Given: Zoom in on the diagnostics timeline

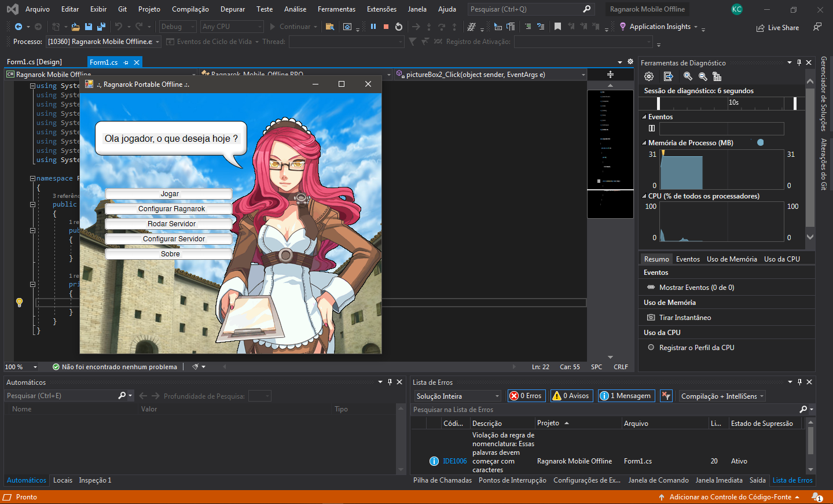Looking at the screenshot, I should [x=688, y=76].
